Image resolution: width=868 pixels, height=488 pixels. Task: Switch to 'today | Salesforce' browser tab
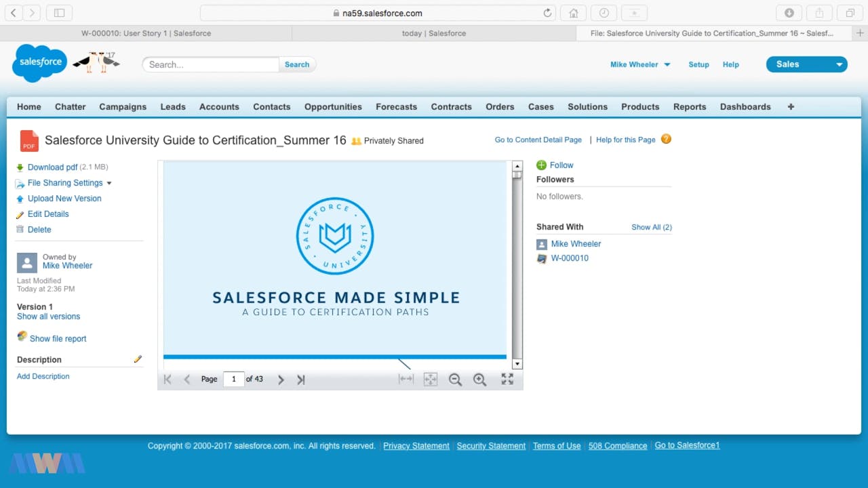434,33
